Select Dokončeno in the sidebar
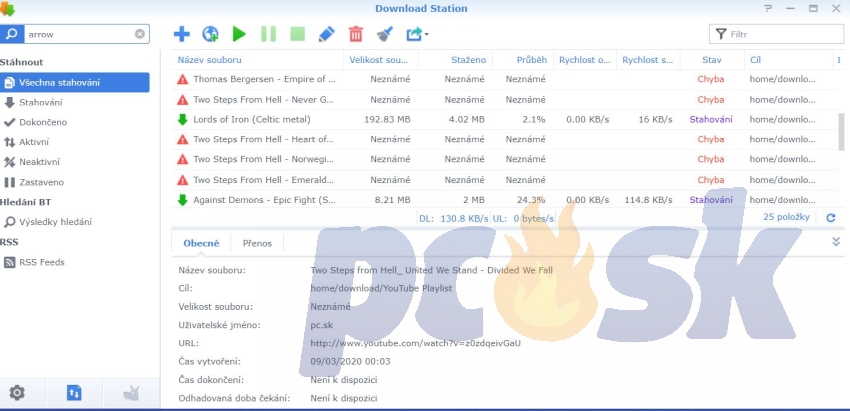This screenshot has height=411, width=850. 43,122
